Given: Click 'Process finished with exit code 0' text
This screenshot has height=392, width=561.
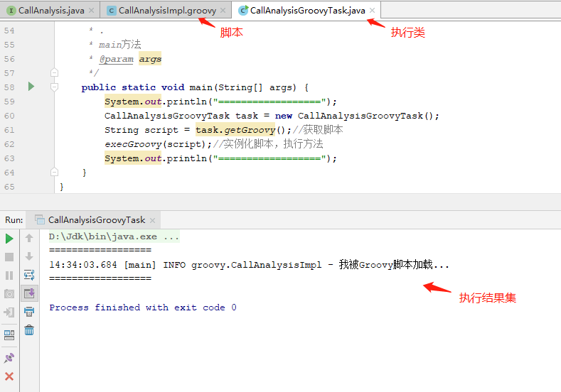Looking at the screenshot, I should click(x=143, y=307).
